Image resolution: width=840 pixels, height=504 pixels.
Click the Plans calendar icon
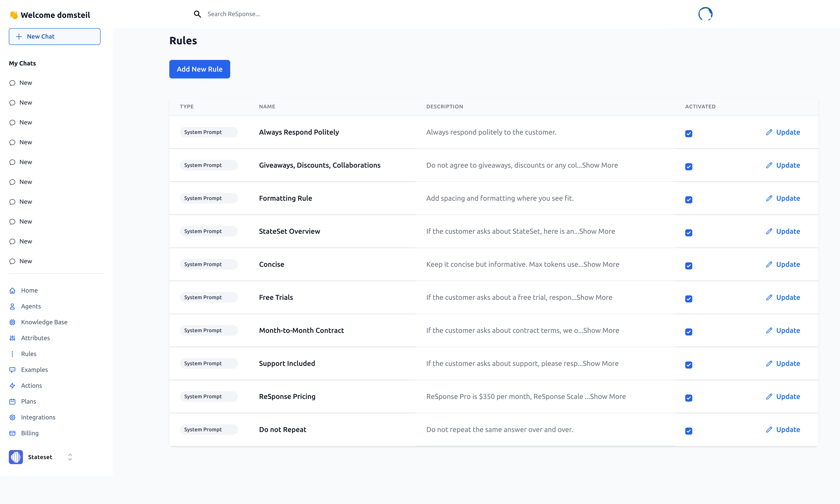pyautogui.click(x=12, y=401)
